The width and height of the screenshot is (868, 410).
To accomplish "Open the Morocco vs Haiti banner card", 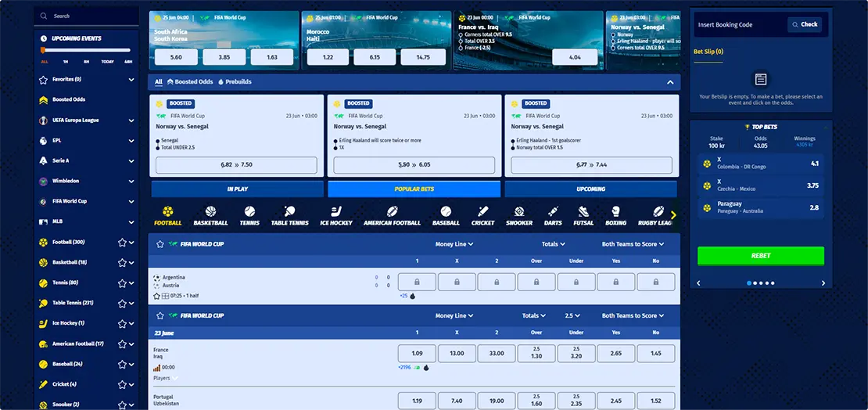I will click(376, 41).
